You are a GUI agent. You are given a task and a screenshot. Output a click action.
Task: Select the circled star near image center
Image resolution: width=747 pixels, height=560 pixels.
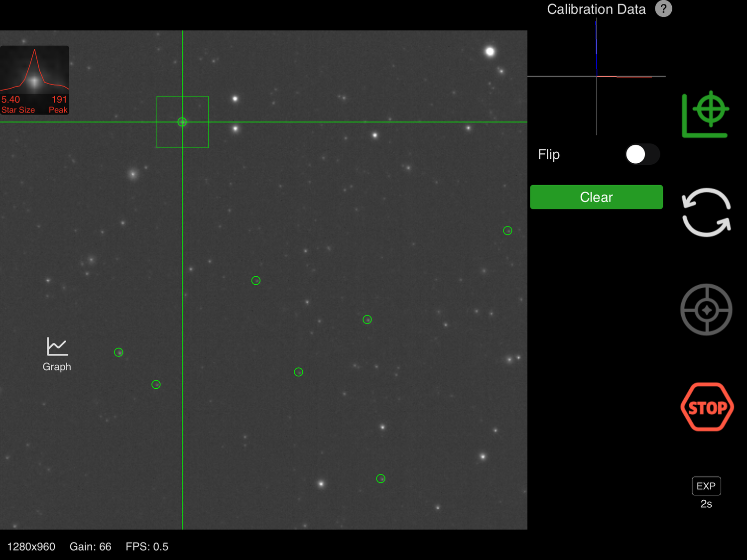(x=367, y=319)
